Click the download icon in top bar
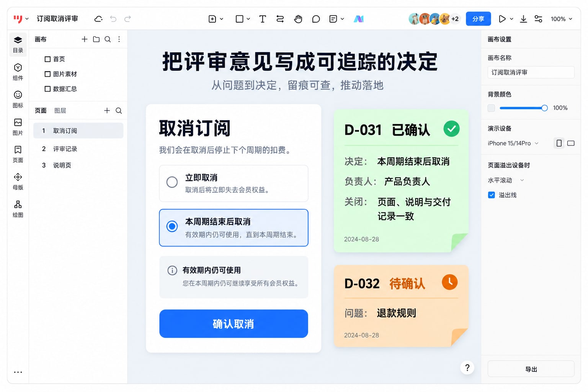588x392 pixels. point(523,19)
